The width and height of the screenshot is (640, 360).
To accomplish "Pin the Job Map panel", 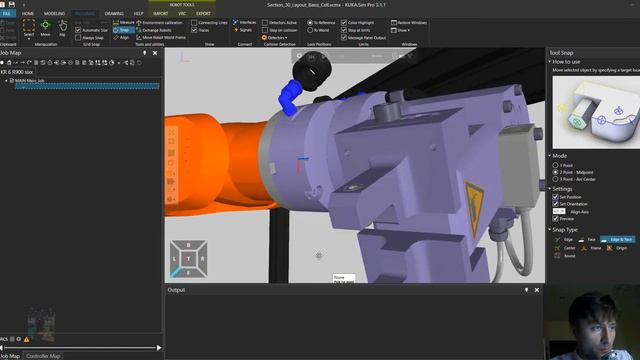I will tap(144, 53).
